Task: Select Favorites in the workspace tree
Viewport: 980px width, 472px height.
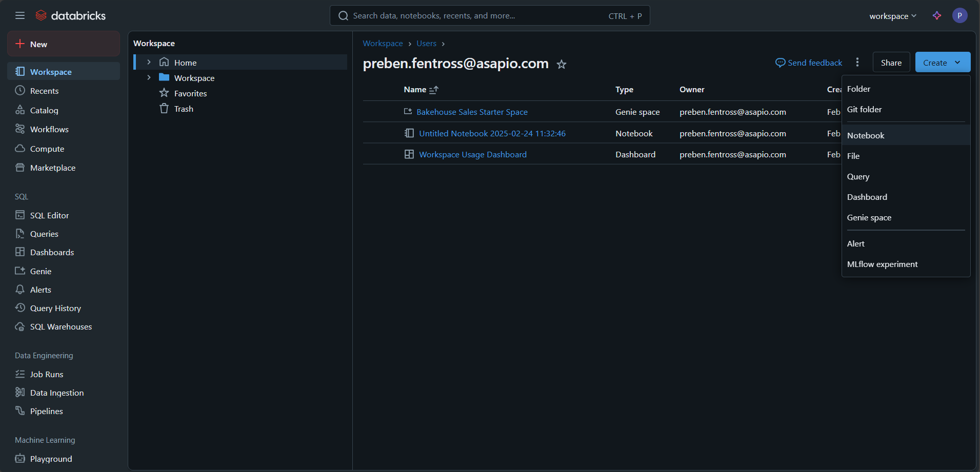Action: tap(190, 93)
